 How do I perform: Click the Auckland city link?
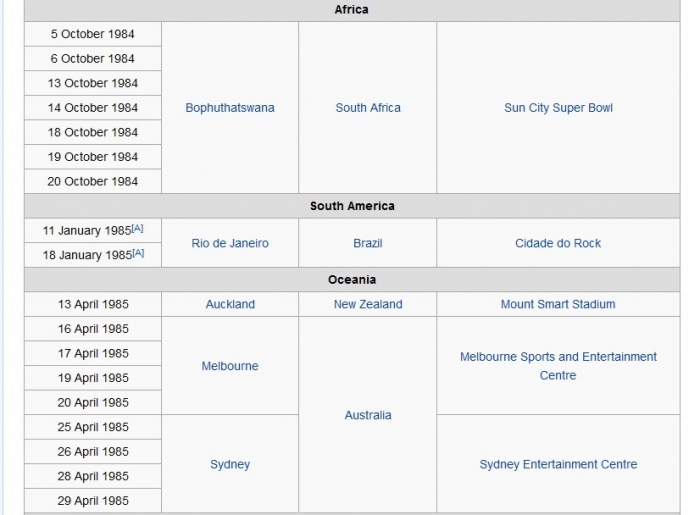[x=230, y=304]
